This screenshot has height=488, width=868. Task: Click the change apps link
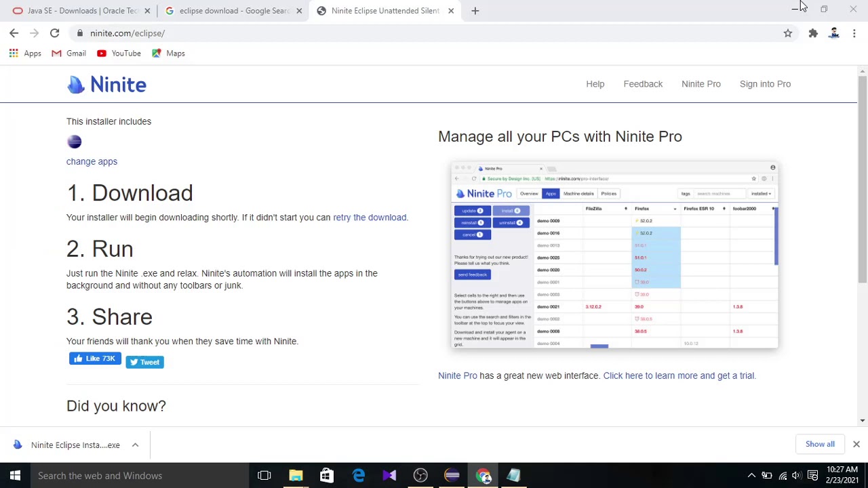(92, 161)
